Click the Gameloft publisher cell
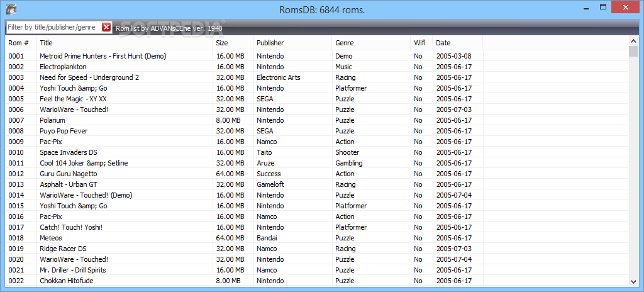Screen dimensions: 644x292 [x=270, y=184]
